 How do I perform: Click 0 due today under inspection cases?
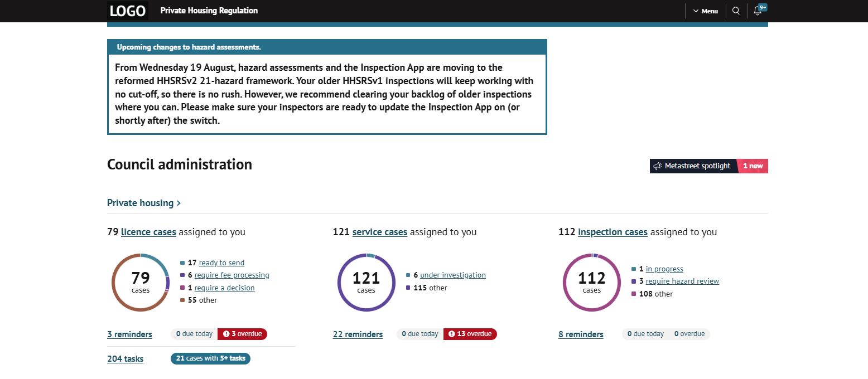click(x=645, y=334)
